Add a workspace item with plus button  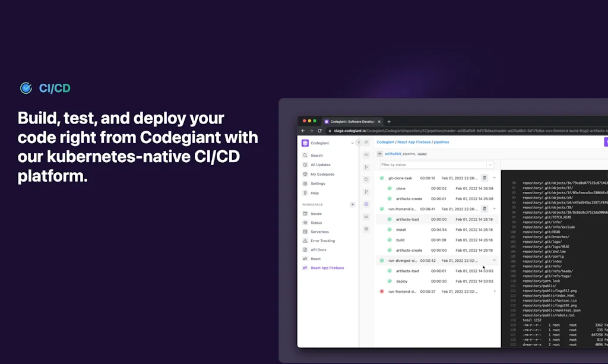tap(353, 205)
